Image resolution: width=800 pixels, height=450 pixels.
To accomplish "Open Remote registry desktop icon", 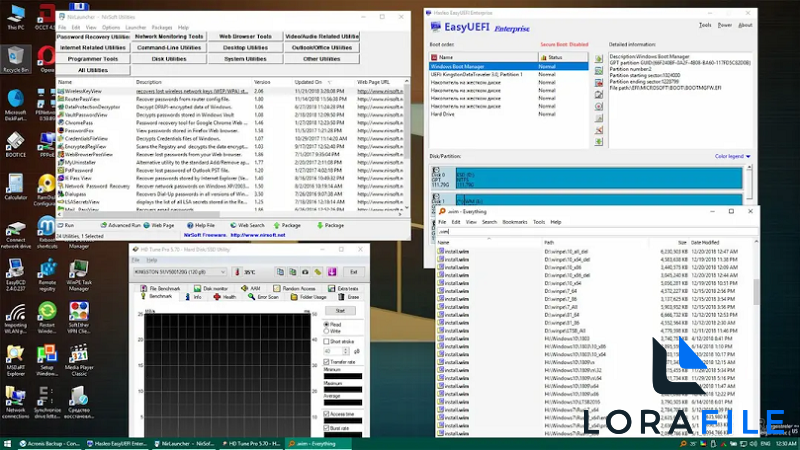I will (x=47, y=274).
